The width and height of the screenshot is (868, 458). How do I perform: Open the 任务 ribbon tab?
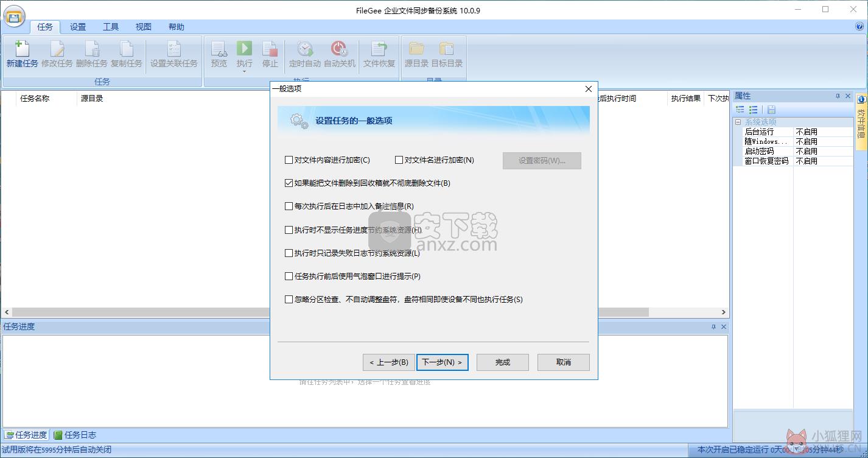(x=45, y=27)
